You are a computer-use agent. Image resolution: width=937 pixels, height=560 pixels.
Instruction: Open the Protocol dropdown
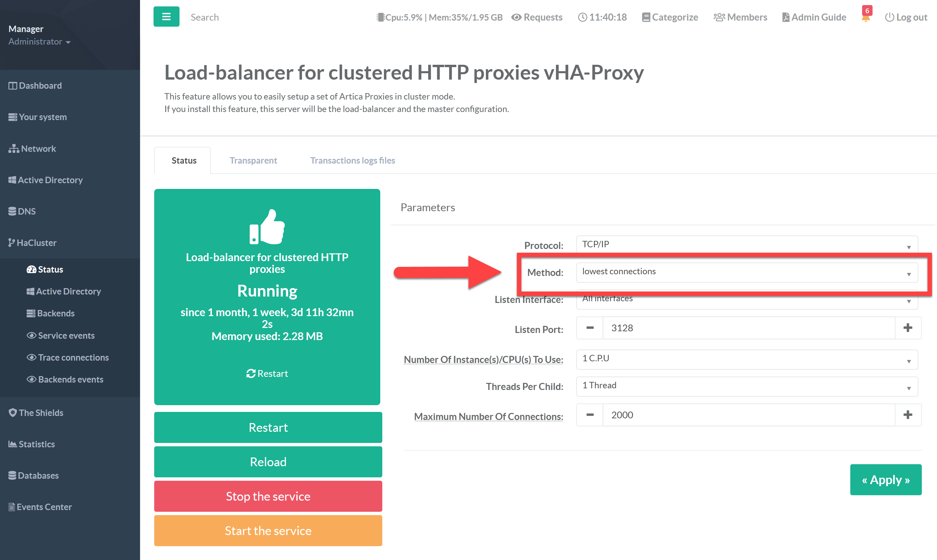(746, 245)
